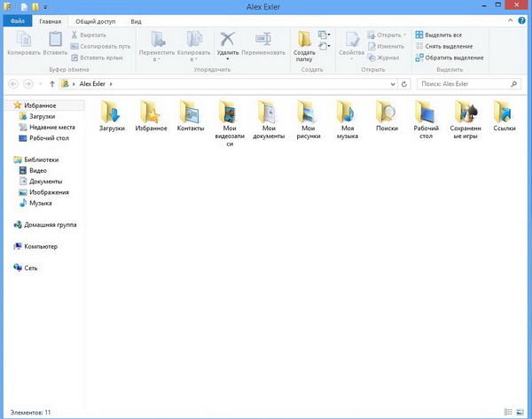
Task: Expand the Удалить dropdown arrow
Action: [x=228, y=59]
